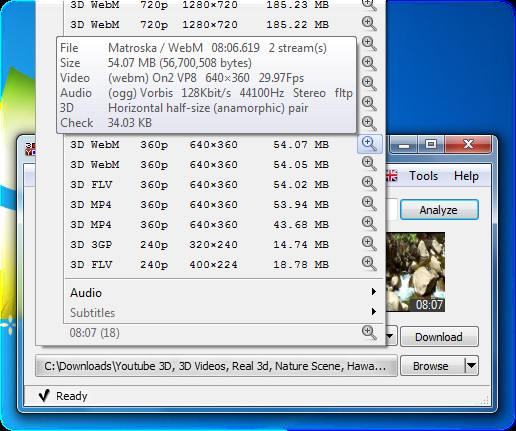Screen dimensions: 516x431
Task: Maximize the downloader window
Action: tap(431, 144)
